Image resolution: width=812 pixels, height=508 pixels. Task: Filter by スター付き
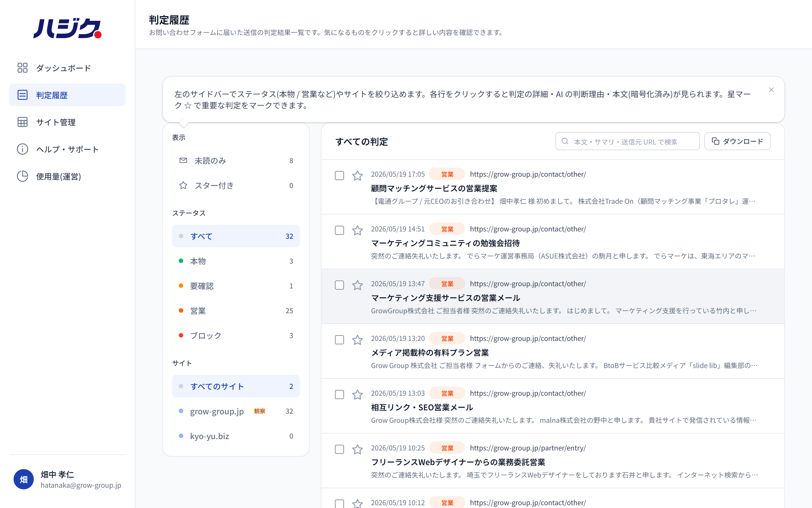point(236,185)
